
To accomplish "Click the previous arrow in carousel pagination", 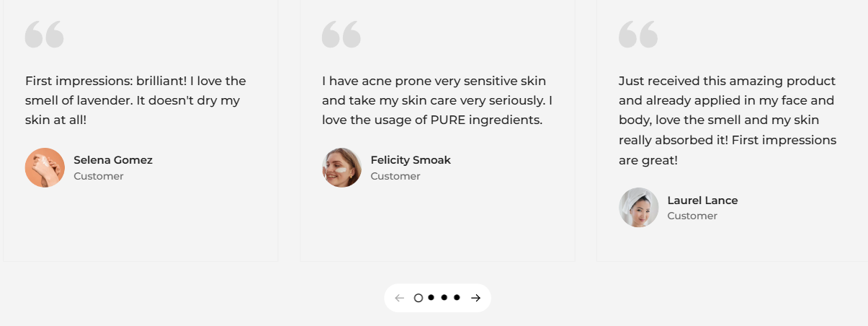I will pos(400,298).
